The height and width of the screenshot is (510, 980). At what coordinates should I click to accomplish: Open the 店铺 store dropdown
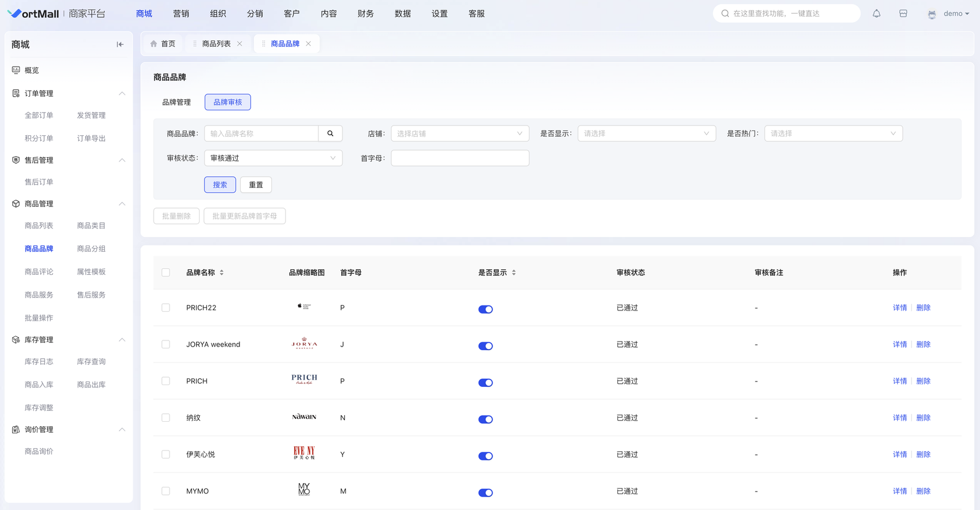tap(459, 133)
